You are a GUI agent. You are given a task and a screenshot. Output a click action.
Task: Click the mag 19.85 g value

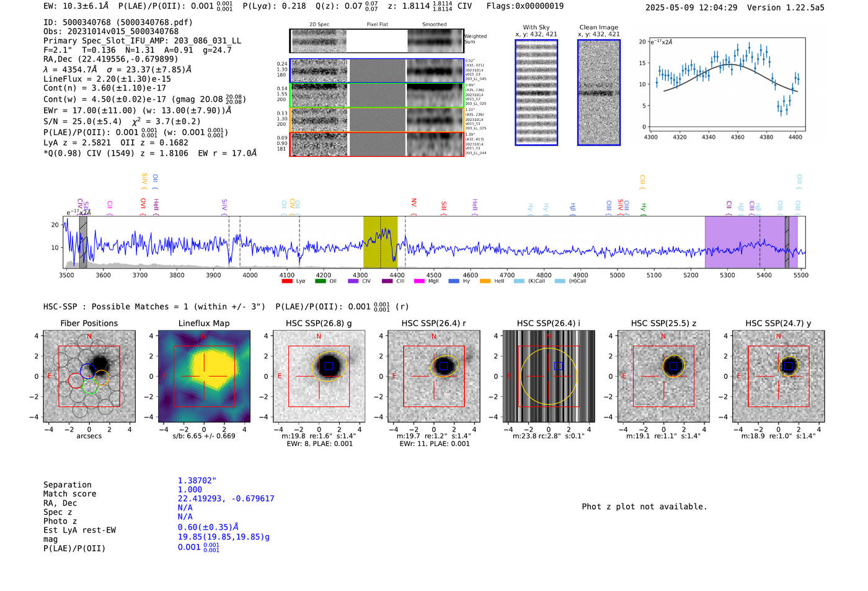click(x=224, y=537)
